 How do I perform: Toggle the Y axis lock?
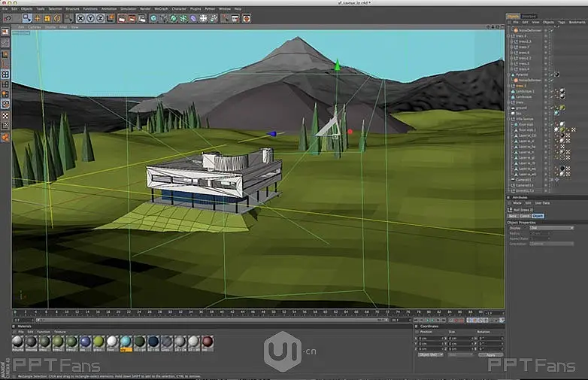pos(89,17)
